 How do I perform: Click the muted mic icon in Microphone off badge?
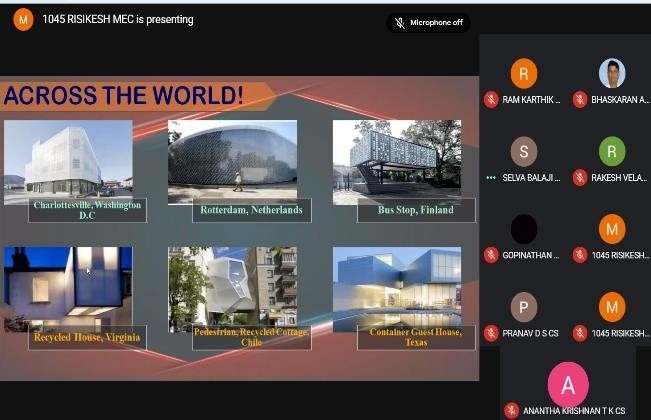coord(399,23)
